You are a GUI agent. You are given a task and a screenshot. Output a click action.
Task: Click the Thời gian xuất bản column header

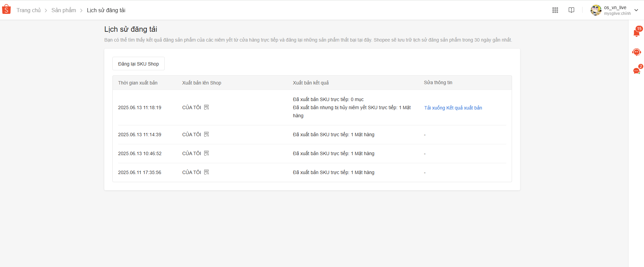coord(138,83)
